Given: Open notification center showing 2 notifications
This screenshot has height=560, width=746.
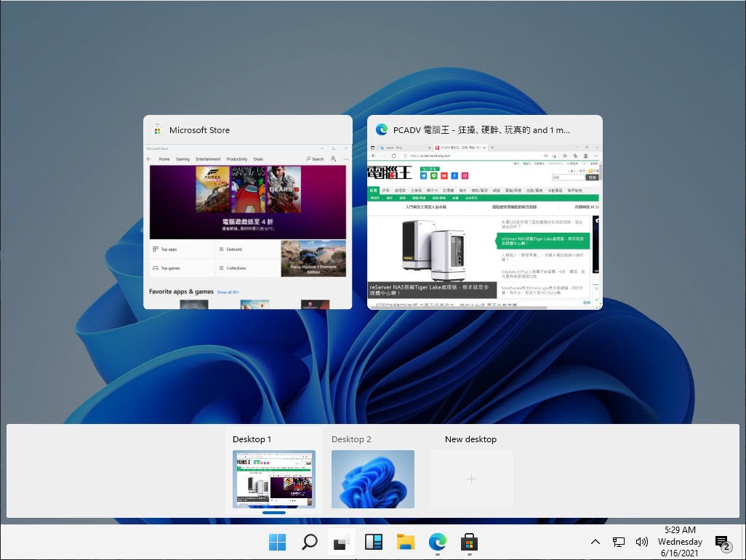Looking at the screenshot, I should [722, 542].
